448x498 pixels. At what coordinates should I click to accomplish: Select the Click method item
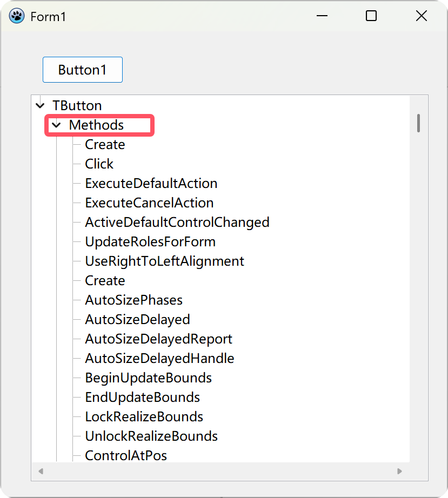pos(99,164)
